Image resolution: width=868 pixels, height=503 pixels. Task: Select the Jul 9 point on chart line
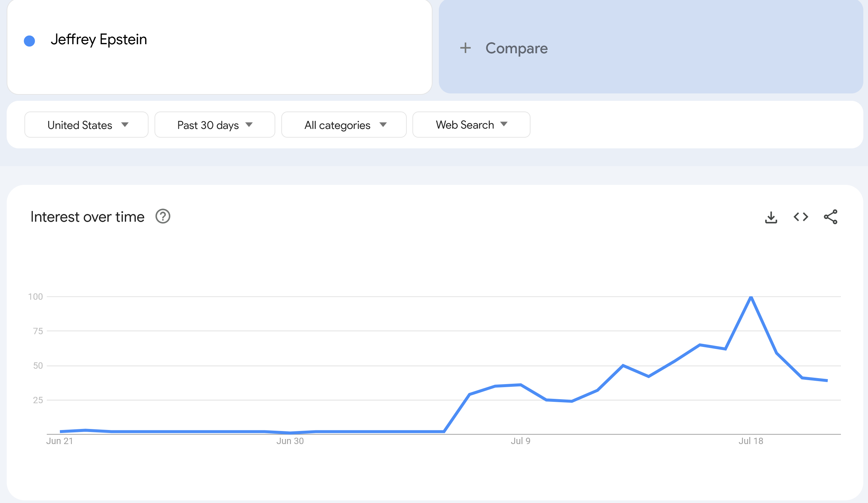520,385
